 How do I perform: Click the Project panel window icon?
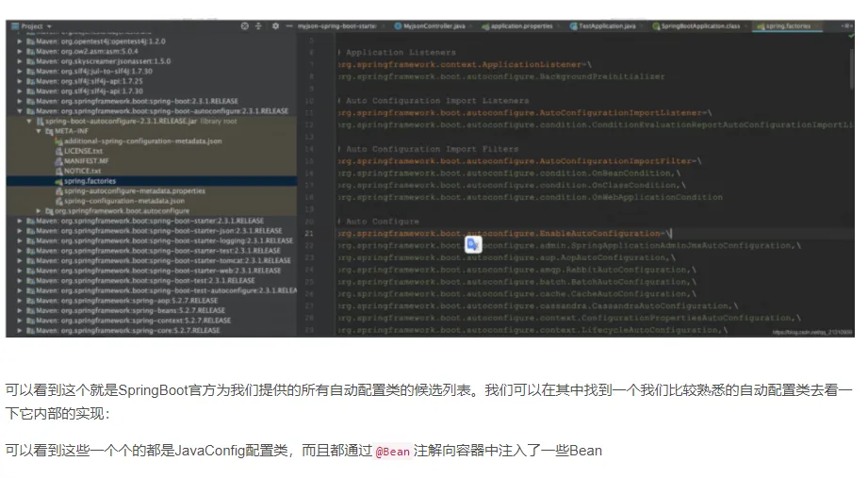tap(15, 26)
